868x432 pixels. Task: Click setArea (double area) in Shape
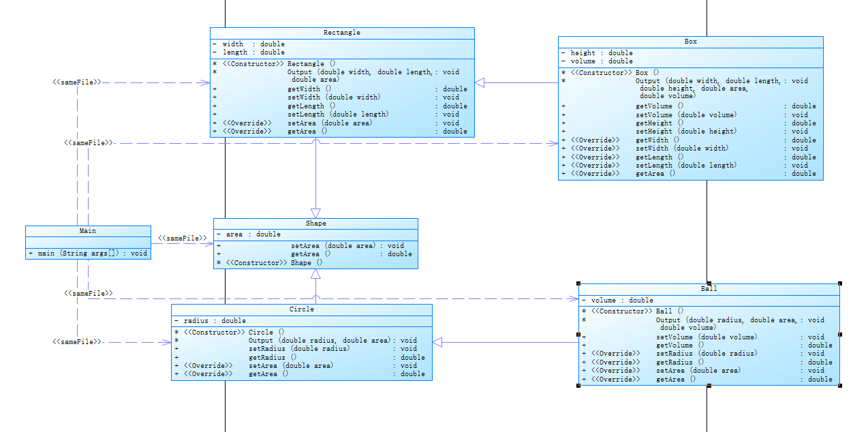pos(310,246)
